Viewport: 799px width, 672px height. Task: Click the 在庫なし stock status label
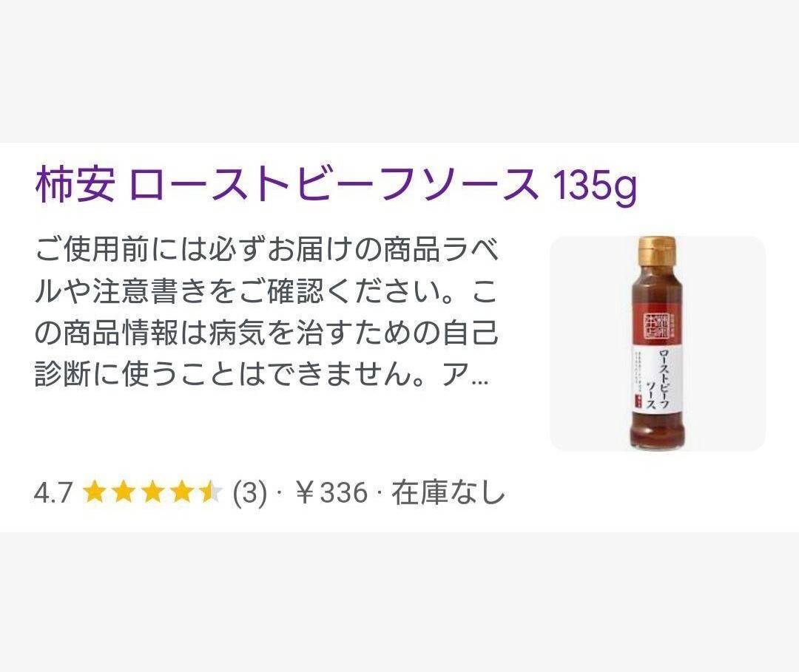pos(448,493)
